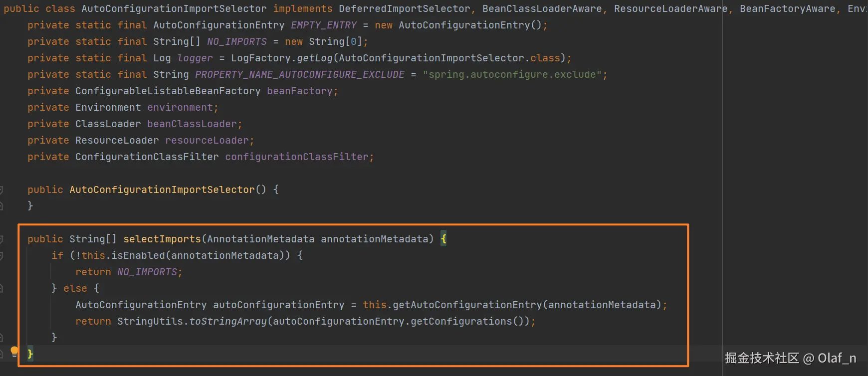This screenshot has width=868, height=376.
Task: Click the getConfigurations method call
Action: tap(461, 321)
